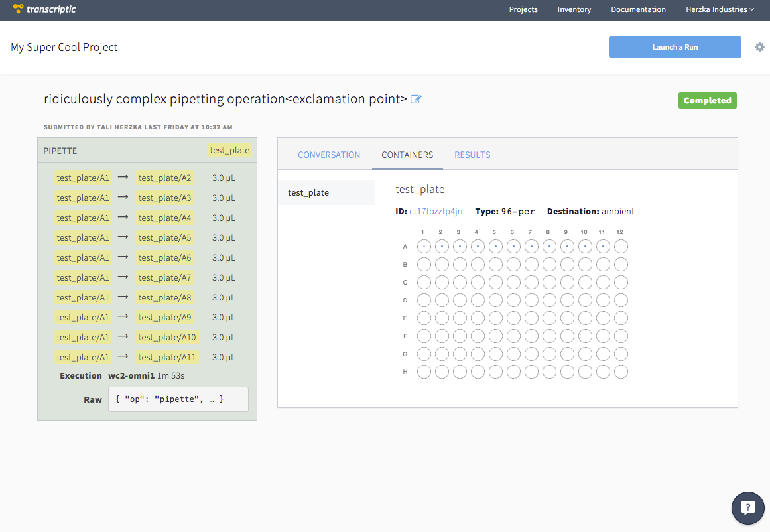This screenshot has width=770, height=532.
Task: Open Projects in the top navigation
Action: click(523, 10)
